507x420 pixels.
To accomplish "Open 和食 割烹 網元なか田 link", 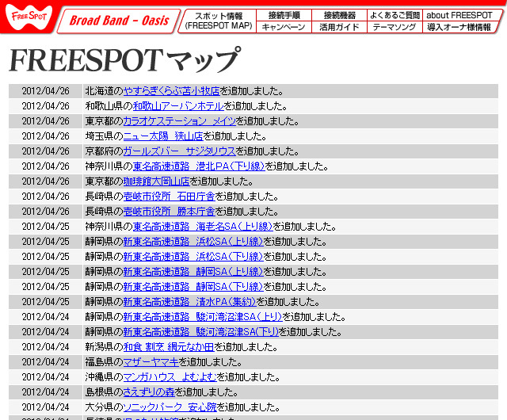I will point(169,347).
